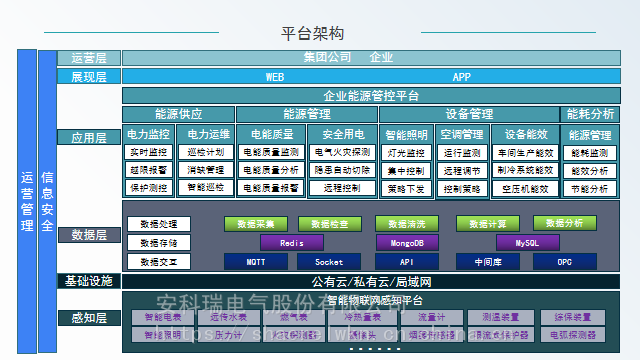The image size is (640, 360).
Task: Click the purple MongoDB block
Action: 407,243
